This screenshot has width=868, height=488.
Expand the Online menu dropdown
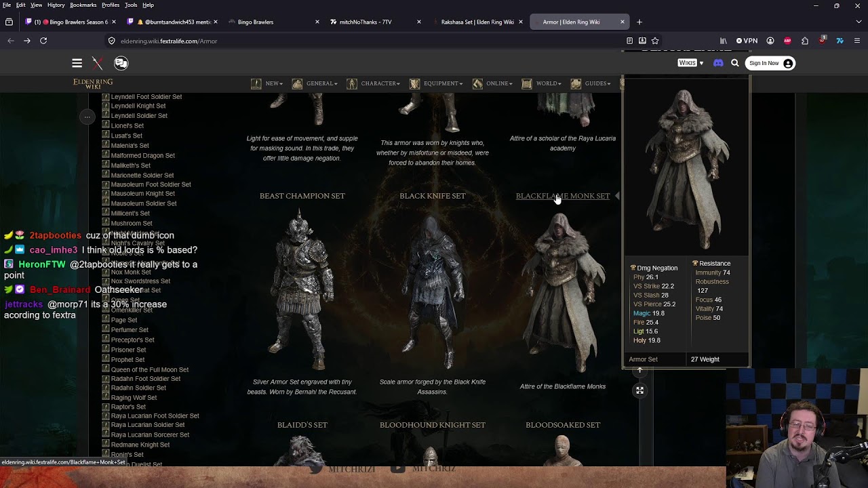493,83
